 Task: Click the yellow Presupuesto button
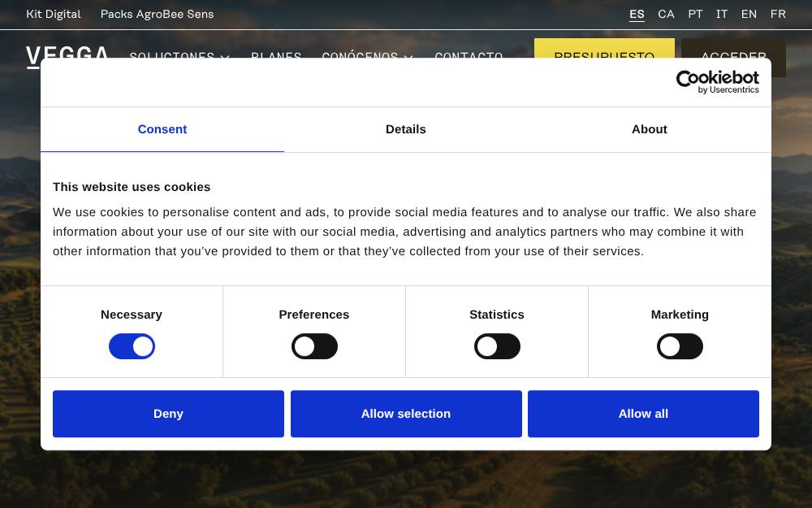(x=604, y=48)
